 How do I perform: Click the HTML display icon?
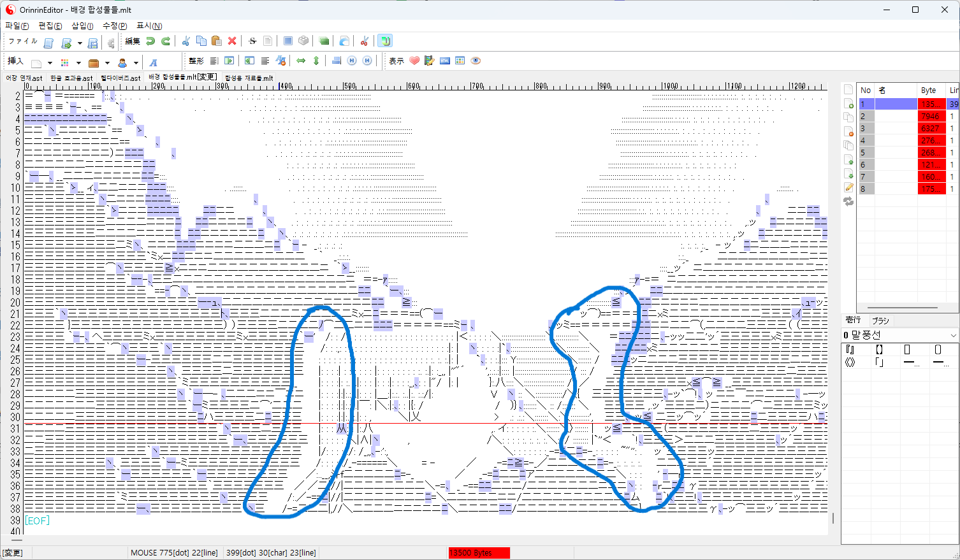point(445,61)
